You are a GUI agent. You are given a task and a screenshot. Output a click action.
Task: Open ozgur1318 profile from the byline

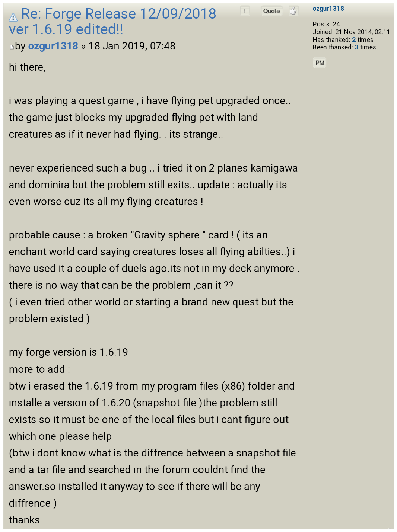[53, 46]
